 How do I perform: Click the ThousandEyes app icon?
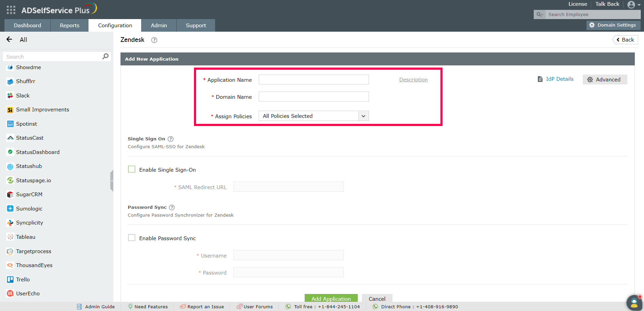pos(10,265)
